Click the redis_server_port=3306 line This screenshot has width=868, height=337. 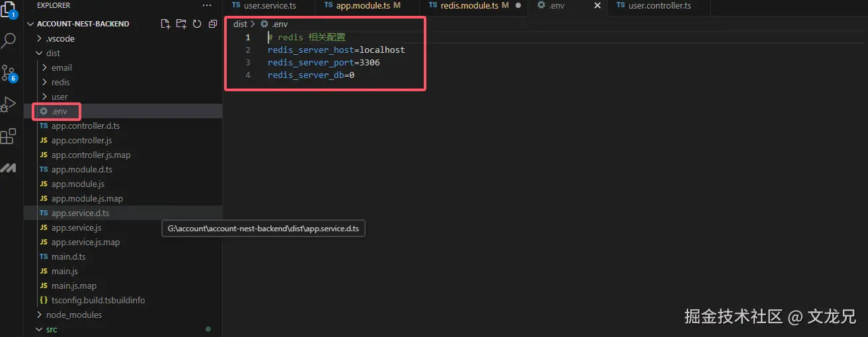pos(323,62)
